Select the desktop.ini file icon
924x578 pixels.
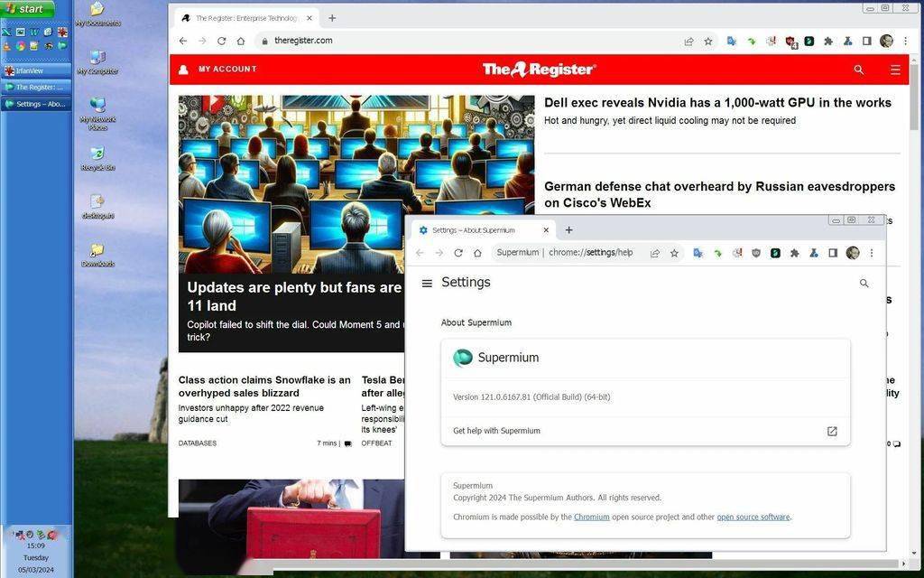(x=97, y=207)
